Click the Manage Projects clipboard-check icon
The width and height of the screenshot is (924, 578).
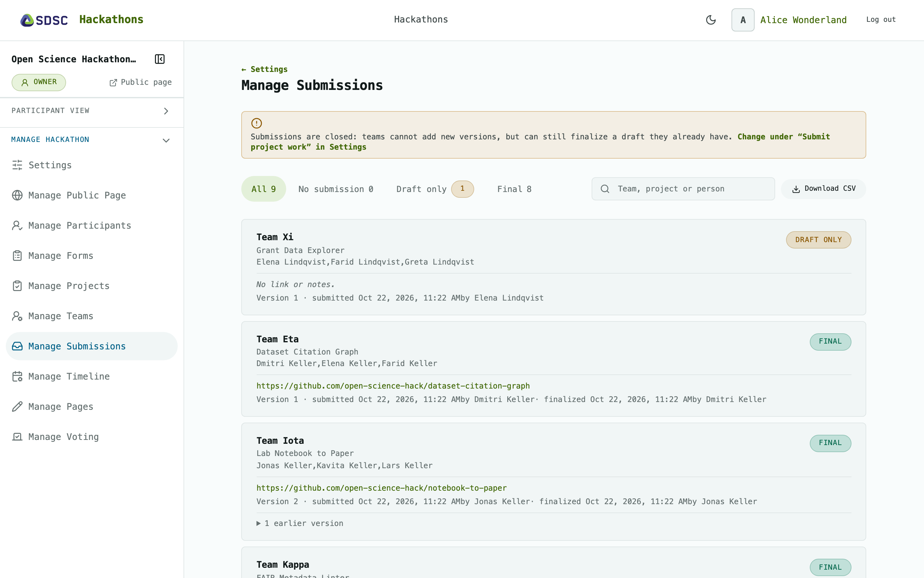pyautogui.click(x=17, y=286)
